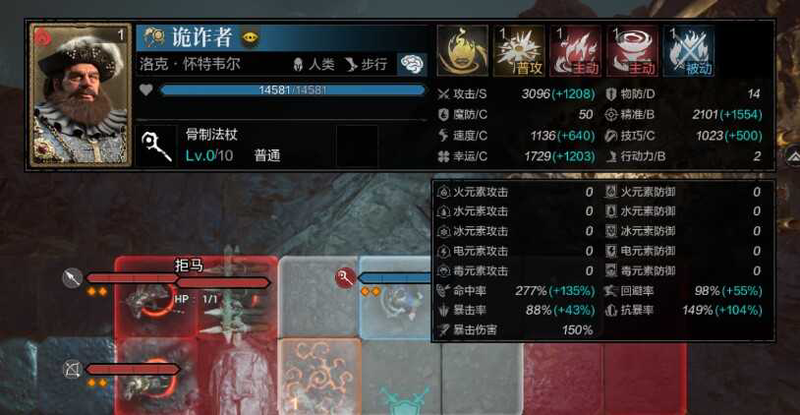The width and height of the screenshot is (800, 415).
Task: Click the red staff unit marker icon
Action: point(345,278)
